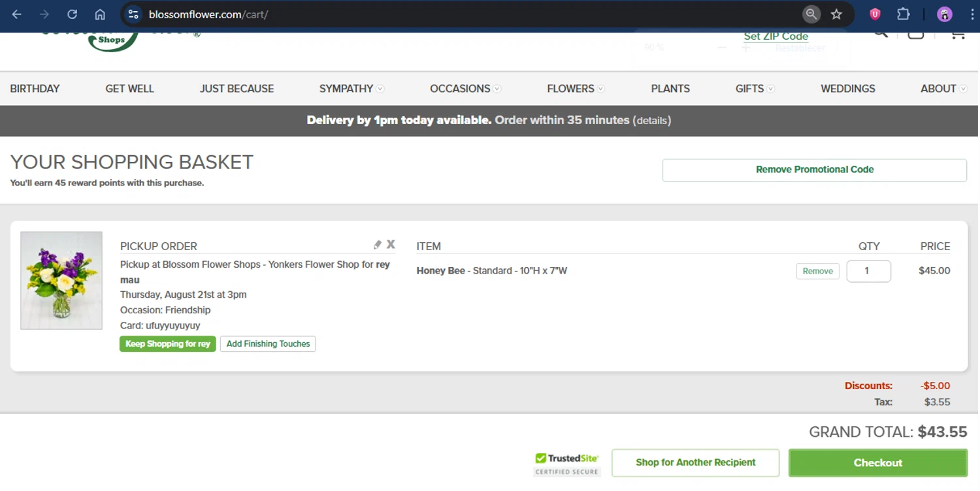Screen dimensions: 980x491
Task: Open the PLANTS category
Action: tap(670, 88)
